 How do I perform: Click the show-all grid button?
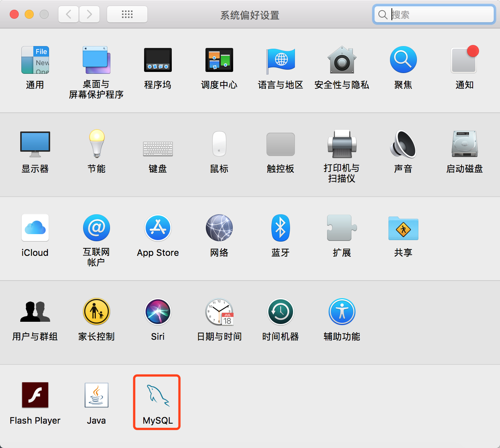click(127, 15)
